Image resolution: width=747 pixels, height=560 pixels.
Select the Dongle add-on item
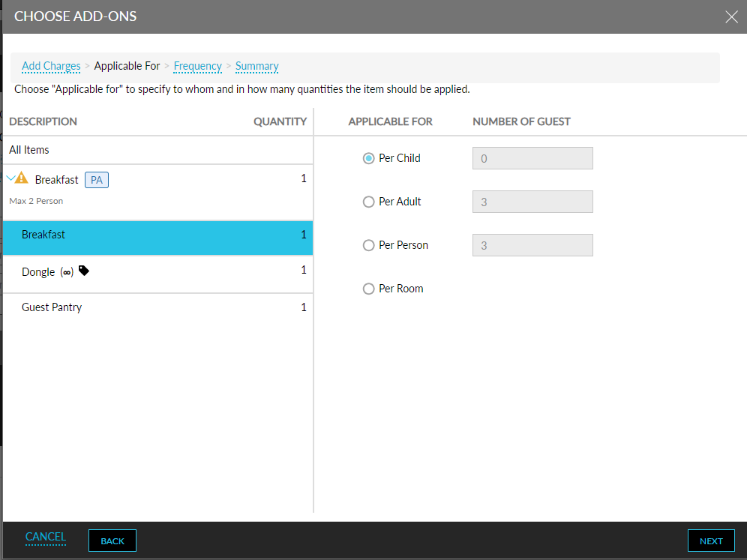37,271
